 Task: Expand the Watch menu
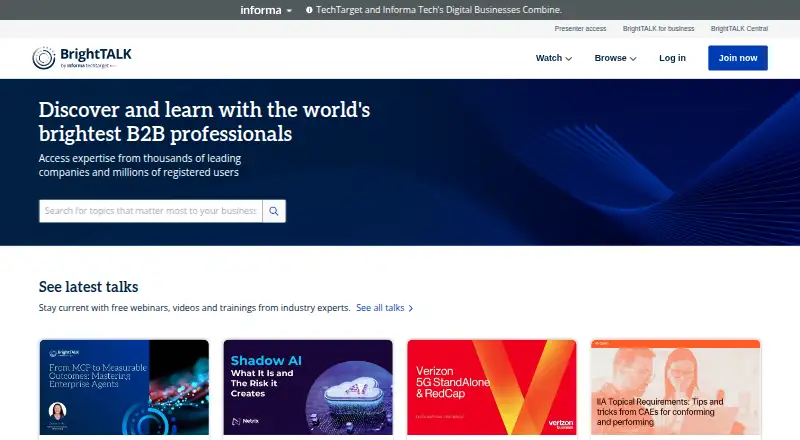point(554,58)
